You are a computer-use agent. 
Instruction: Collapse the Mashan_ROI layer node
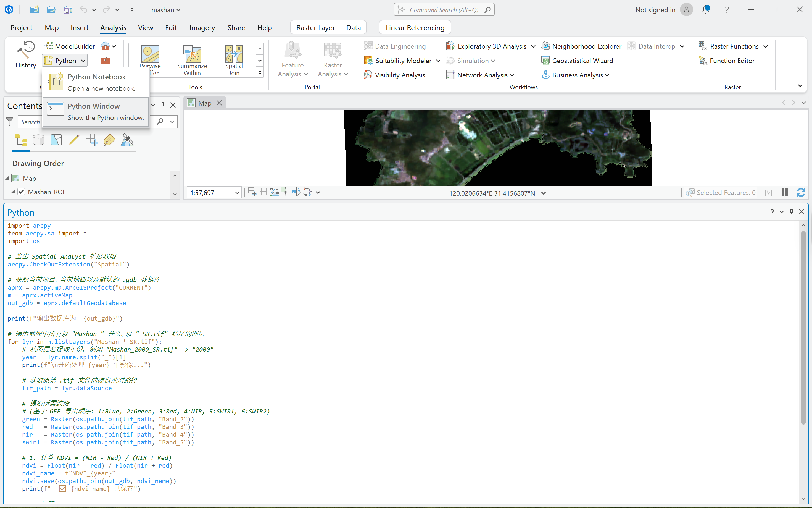coord(13,192)
